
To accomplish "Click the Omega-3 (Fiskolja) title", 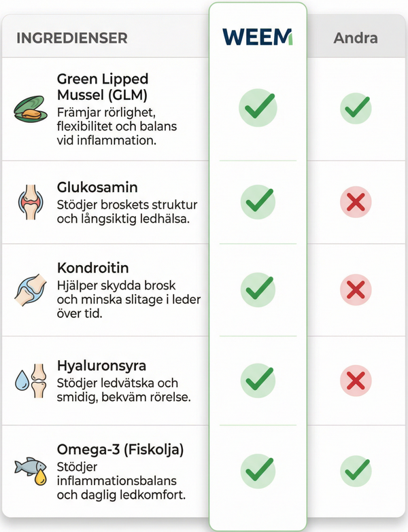I will [120, 450].
